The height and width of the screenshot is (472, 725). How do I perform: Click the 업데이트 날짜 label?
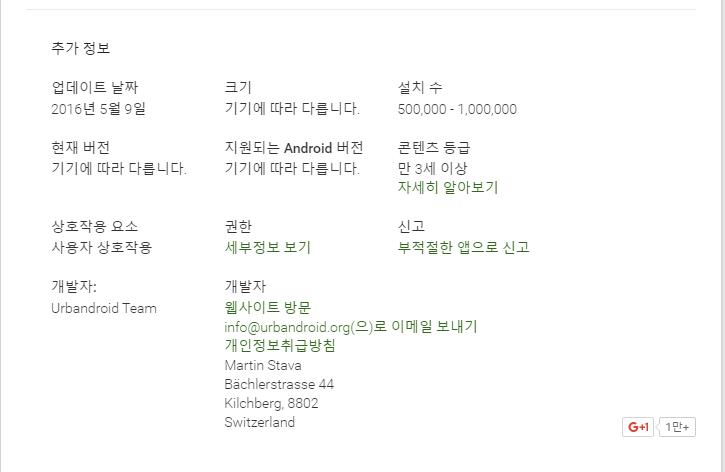point(95,88)
